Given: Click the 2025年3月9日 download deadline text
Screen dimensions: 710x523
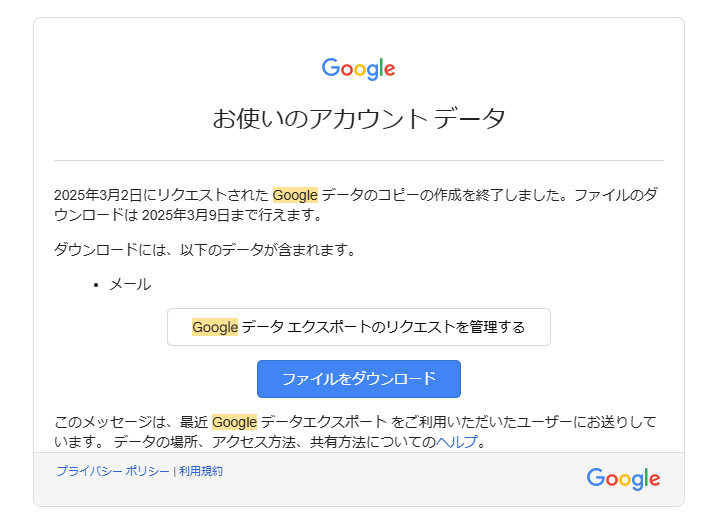Looking at the screenshot, I should coord(186,215).
